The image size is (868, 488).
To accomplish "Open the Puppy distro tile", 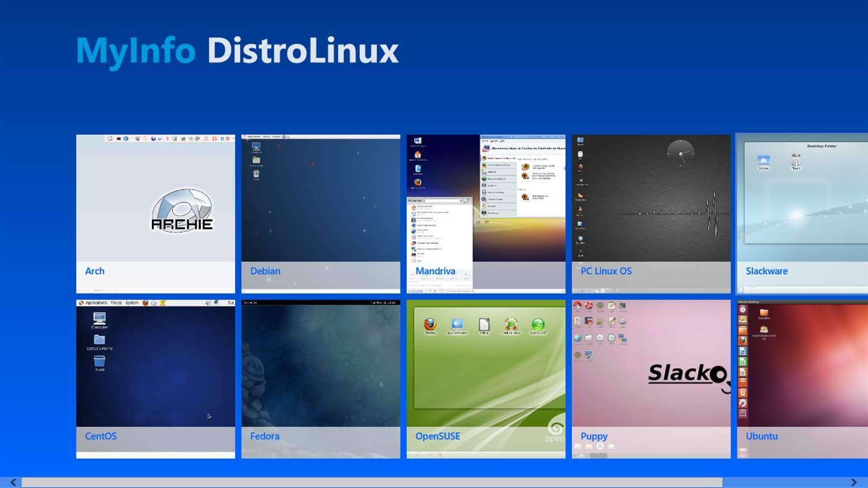I will tap(651, 379).
